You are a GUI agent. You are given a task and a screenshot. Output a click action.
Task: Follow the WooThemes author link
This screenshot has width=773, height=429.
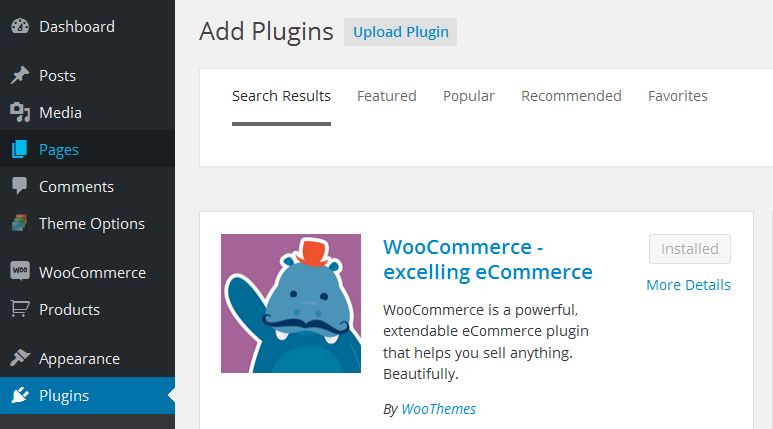coord(438,409)
